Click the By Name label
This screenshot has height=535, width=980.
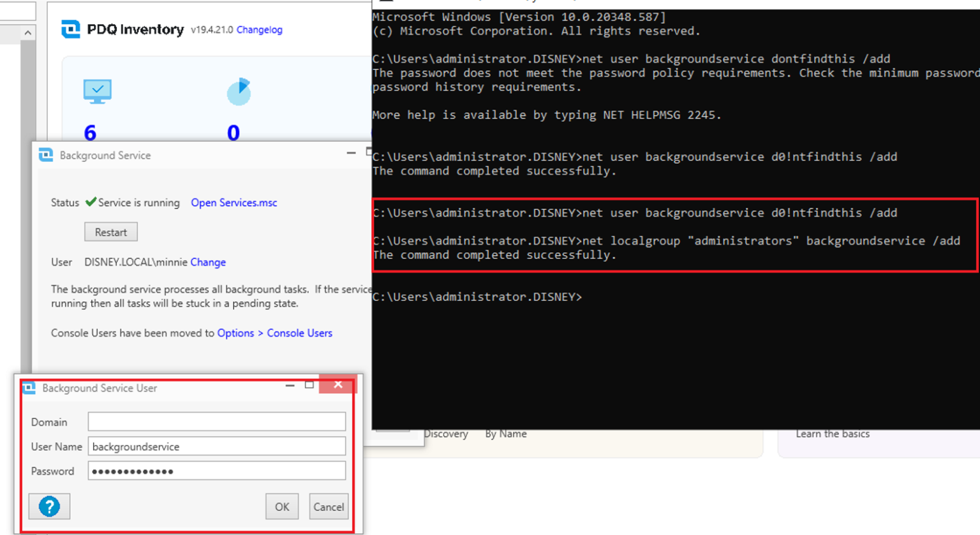[x=505, y=434]
